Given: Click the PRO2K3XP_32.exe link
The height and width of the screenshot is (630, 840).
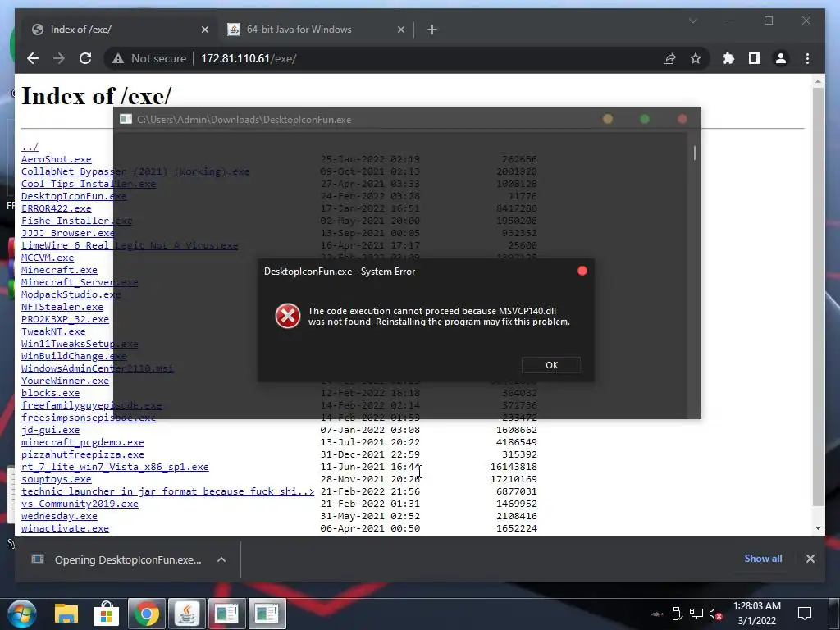Looking at the screenshot, I should point(66,319).
